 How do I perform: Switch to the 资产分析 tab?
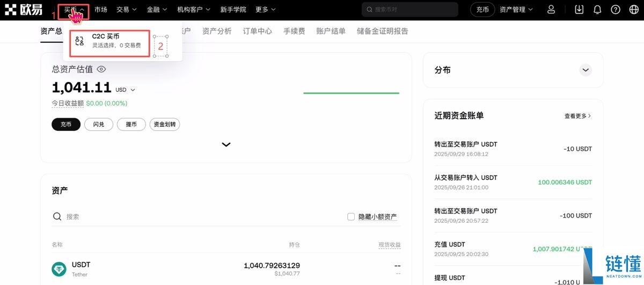tap(217, 31)
